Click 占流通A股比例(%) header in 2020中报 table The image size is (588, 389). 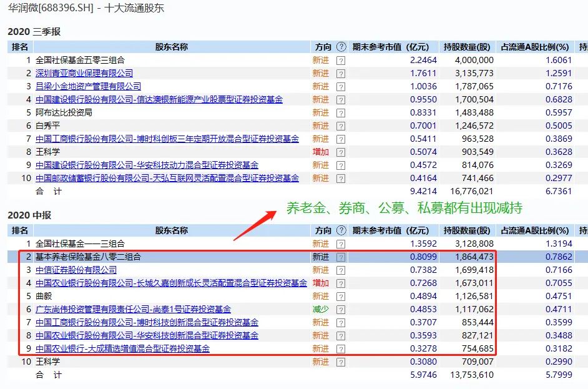[535, 230]
